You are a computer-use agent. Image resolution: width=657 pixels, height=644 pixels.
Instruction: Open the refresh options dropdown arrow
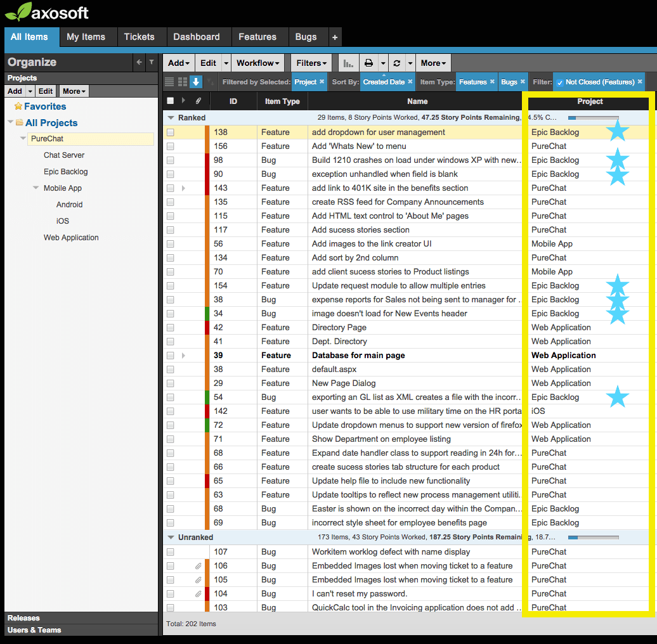pyautogui.click(x=410, y=63)
